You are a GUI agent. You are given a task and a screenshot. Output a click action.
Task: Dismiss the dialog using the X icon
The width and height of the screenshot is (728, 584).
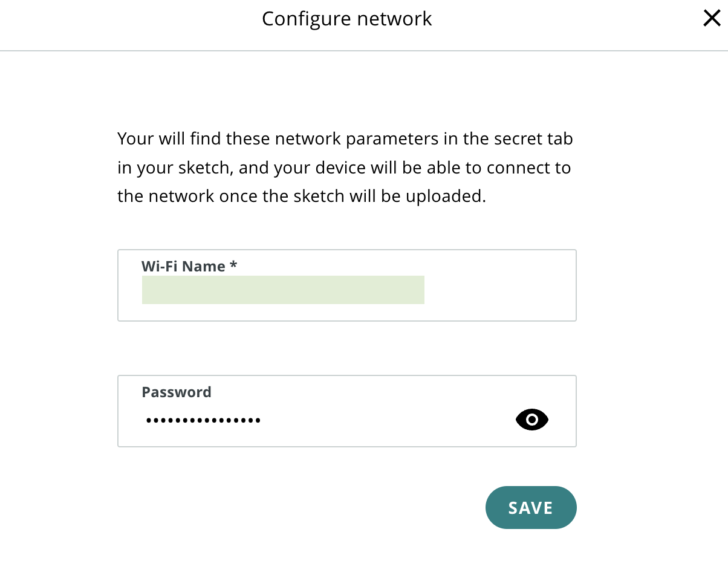click(712, 19)
